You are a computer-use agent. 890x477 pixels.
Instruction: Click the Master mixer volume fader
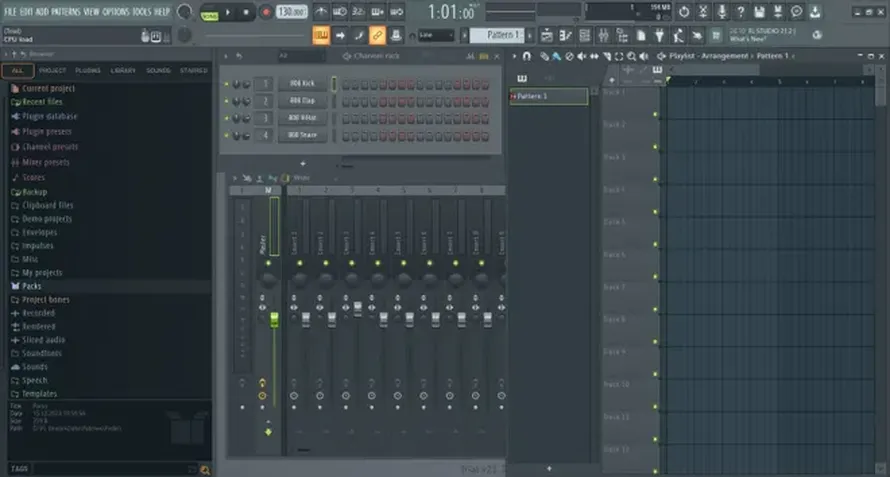pyautogui.click(x=274, y=320)
